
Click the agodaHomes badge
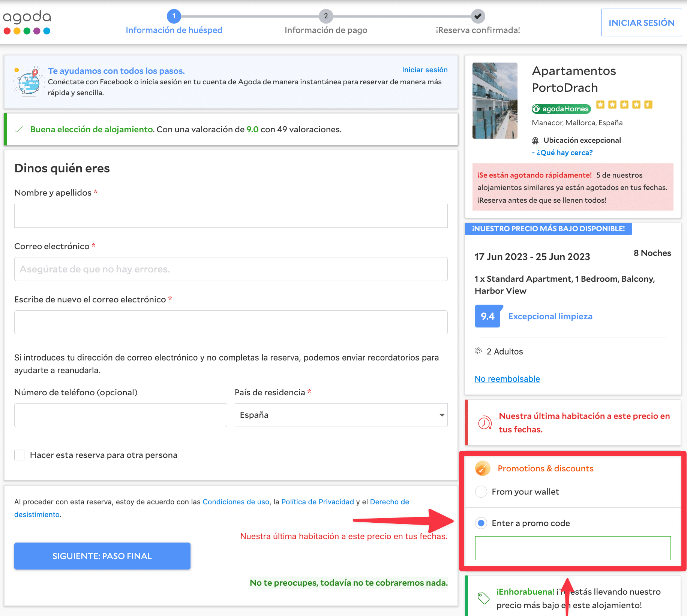(561, 109)
